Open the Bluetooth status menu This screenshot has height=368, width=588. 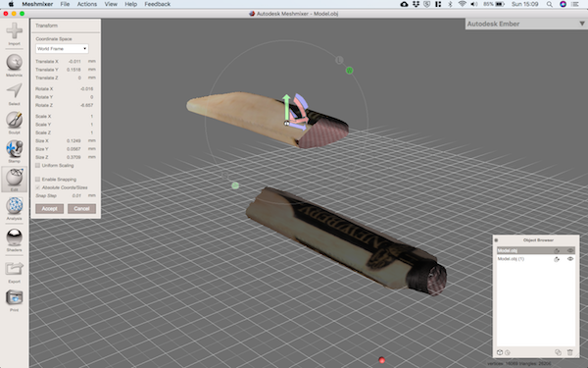451,4
